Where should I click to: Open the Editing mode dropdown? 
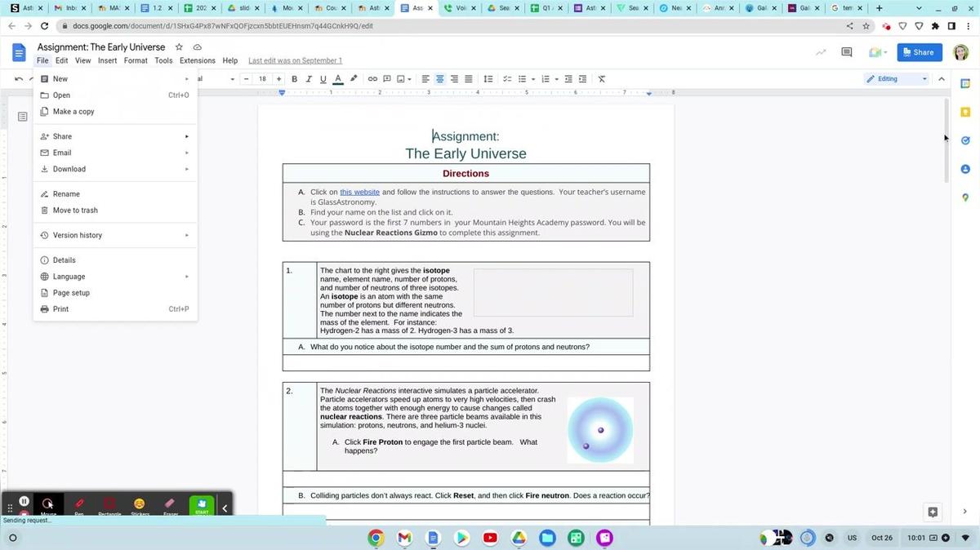pyautogui.click(x=897, y=79)
